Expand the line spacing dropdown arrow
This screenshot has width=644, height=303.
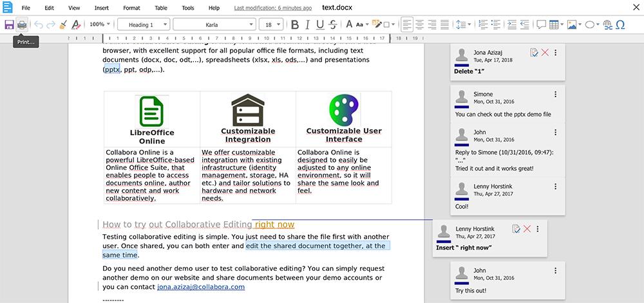coord(469,24)
